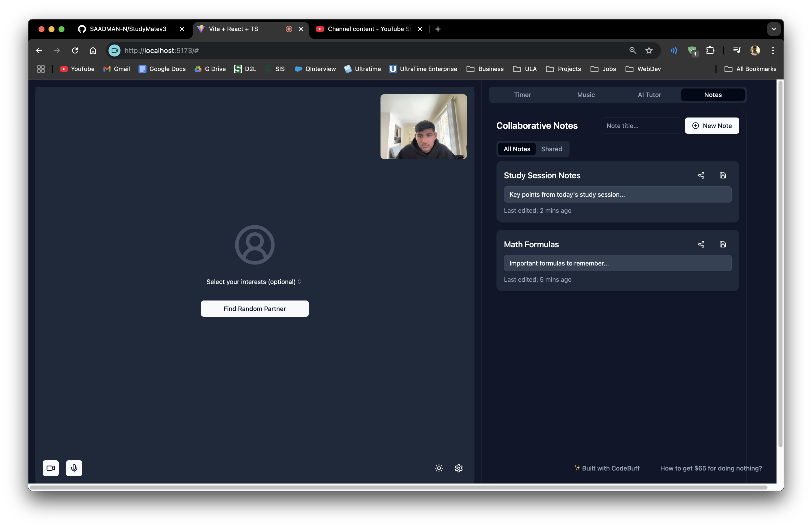Viewport: 812px width, 528px height.
Task: Toggle light theme with sun icon
Action: (x=439, y=468)
